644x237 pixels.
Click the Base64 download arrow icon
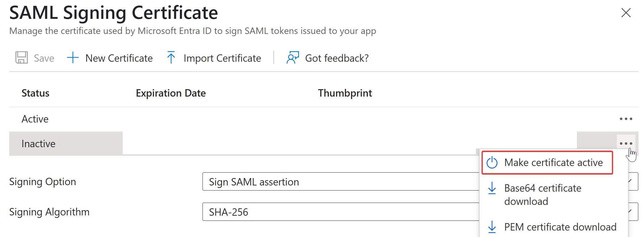point(492,188)
